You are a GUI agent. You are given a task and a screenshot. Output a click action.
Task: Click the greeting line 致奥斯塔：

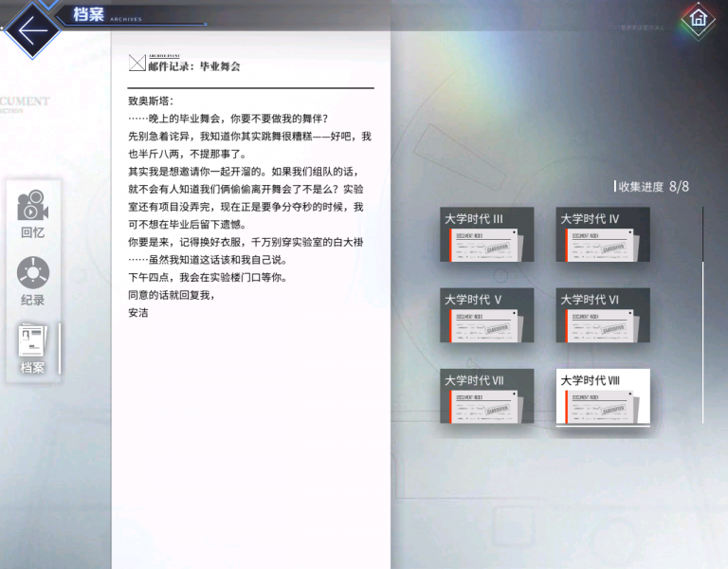(x=151, y=101)
